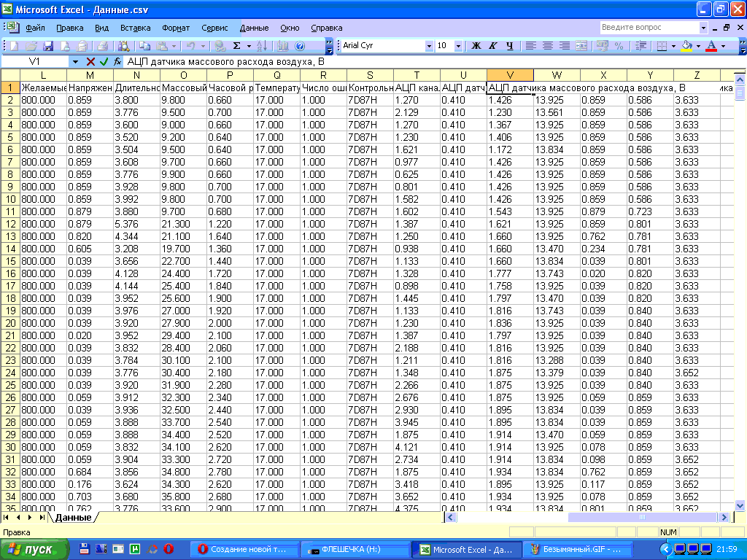The height and width of the screenshot is (560, 747).
Task: Open the Правка menu
Action: [x=69, y=28]
